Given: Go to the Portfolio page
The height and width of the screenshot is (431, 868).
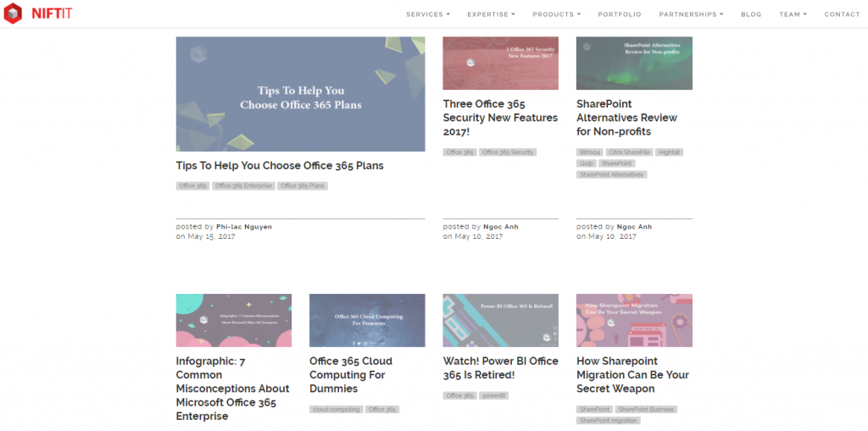Looking at the screenshot, I should click(620, 14).
